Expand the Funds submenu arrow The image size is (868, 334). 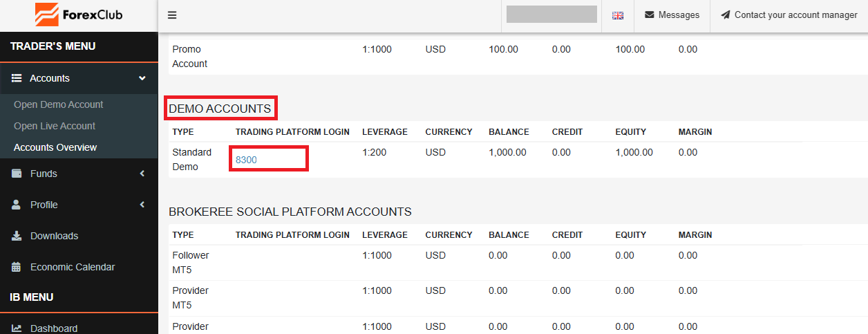[x=142, y=174]
